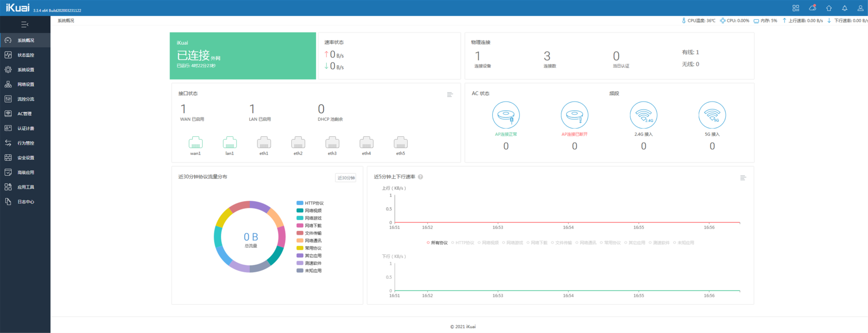
Task: Open the QR code grid icon
Action: (796, 8)
